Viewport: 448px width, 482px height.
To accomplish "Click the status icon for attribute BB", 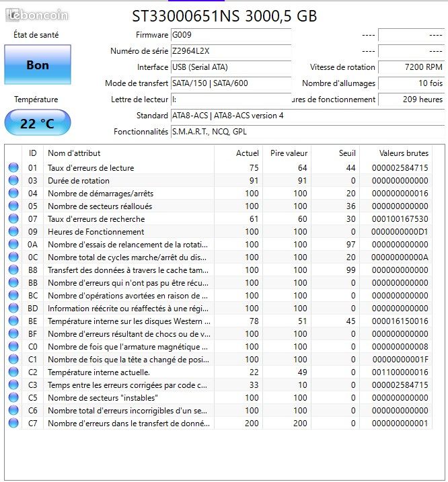I will pyautogui.click(x=13, y=282).
